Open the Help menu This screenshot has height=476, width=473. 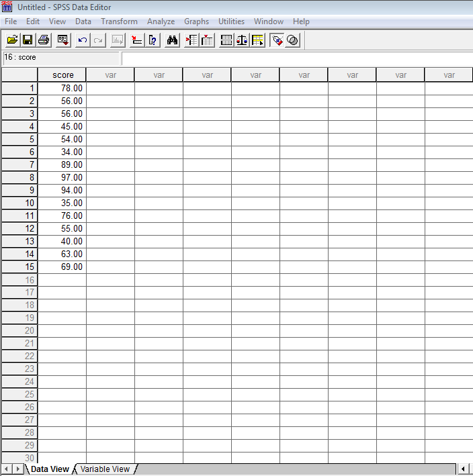coord(301,21)
